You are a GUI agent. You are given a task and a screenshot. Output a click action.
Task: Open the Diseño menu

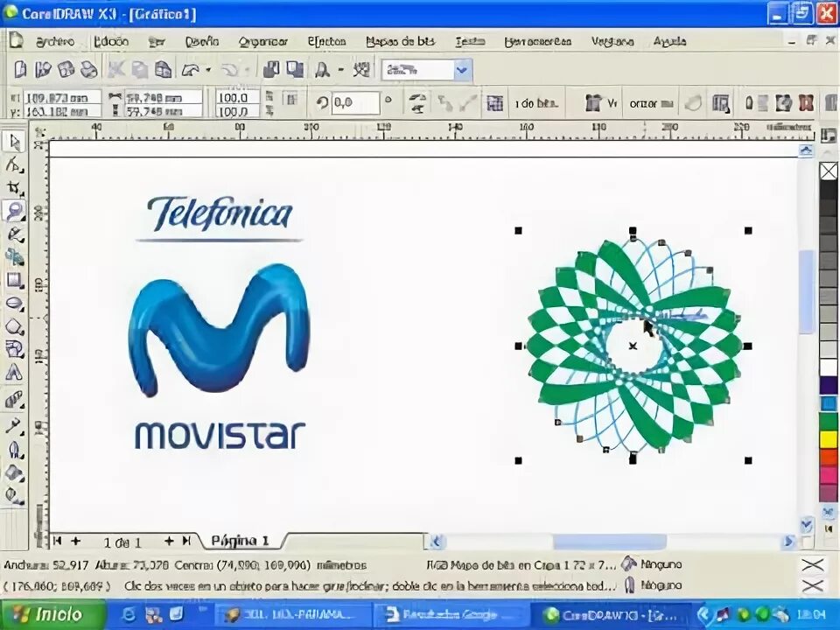click(x=202, y=41)
